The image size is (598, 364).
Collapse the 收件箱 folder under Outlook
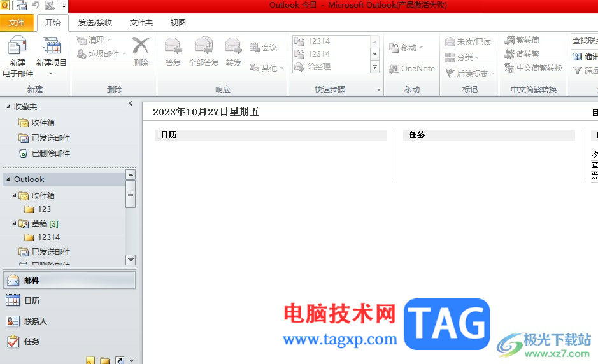tap(14, 195)
